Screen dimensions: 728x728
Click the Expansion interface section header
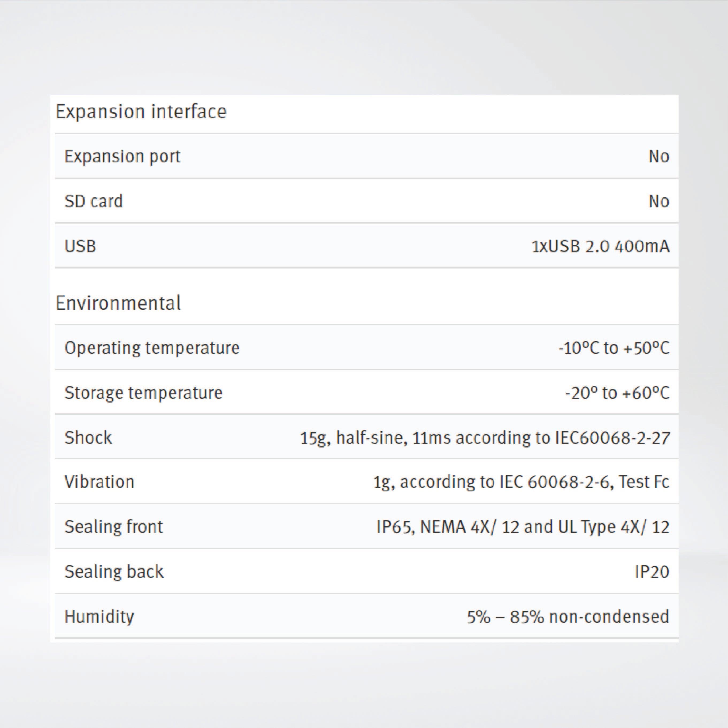[141, 110]
